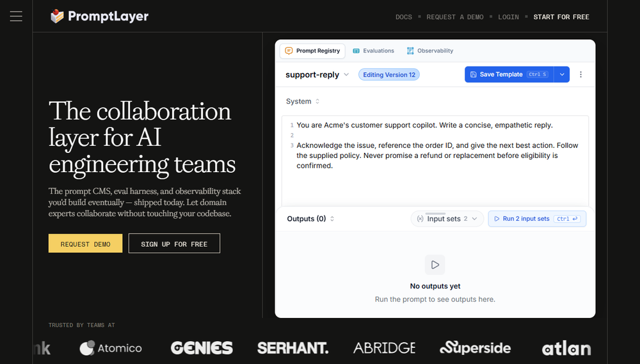
Task: Toggle the System role selector
Action: pyautogui.click(x=303, y=101)
